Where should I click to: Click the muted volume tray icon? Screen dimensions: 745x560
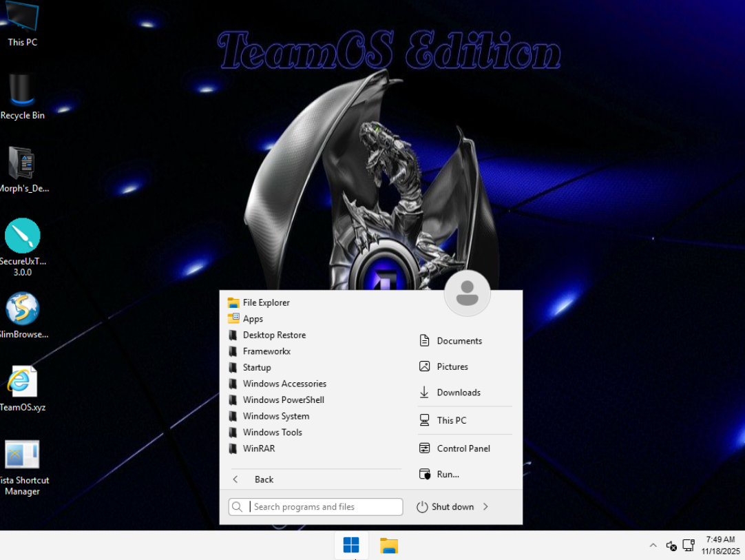[671, 546]
